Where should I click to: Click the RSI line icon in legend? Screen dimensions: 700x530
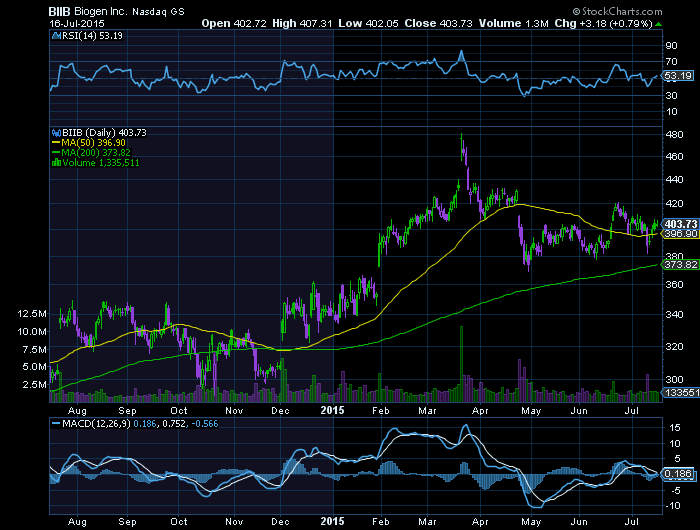[56, 36]
